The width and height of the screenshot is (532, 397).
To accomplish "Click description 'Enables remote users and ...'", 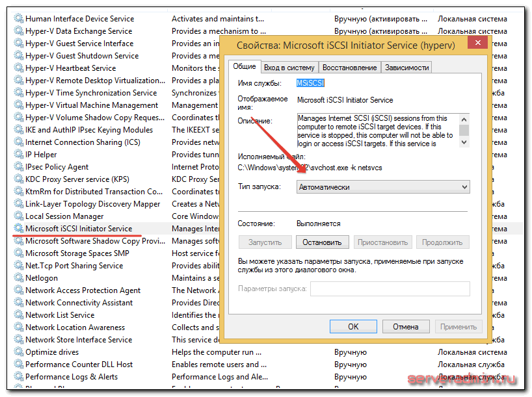I will coord(219,364).
